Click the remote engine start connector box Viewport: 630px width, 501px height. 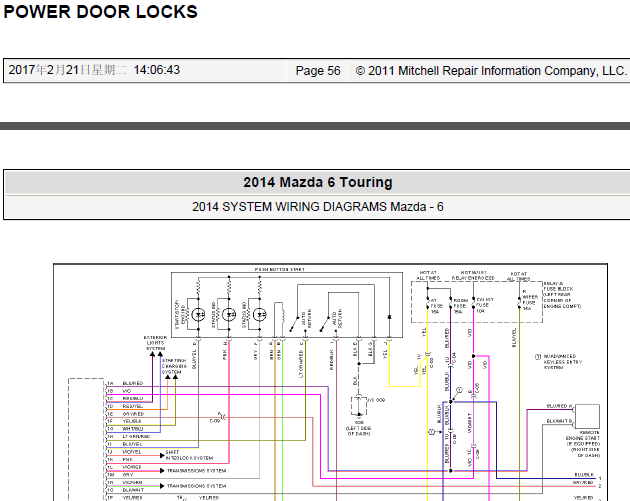pos(587,417)
